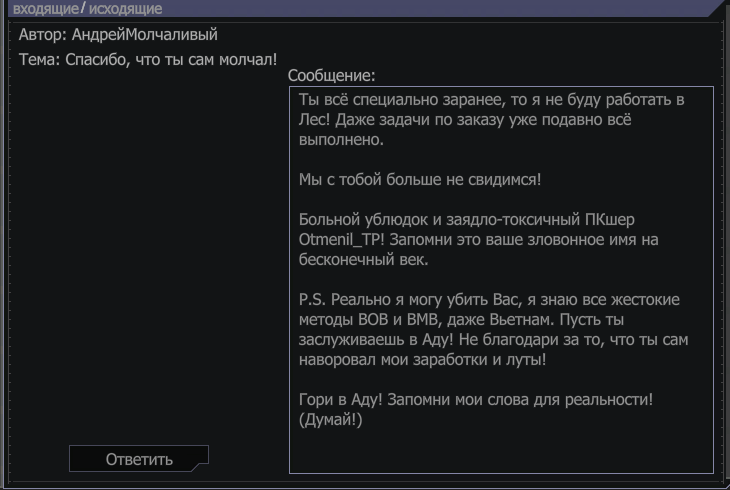Click the text (Думай!)

[x=331, y=420]
